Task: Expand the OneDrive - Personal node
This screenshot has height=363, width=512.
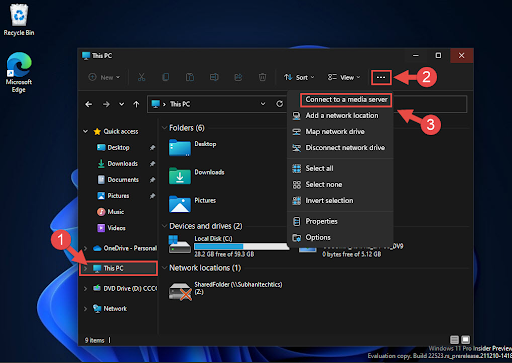Action: (x=86, y=248)
